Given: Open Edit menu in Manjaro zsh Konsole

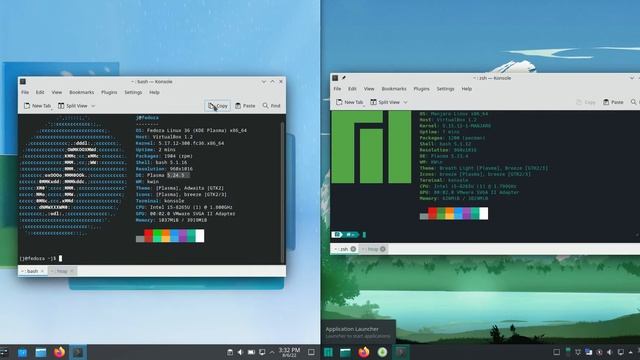Looking at the screenshot, I should (352, 89).
